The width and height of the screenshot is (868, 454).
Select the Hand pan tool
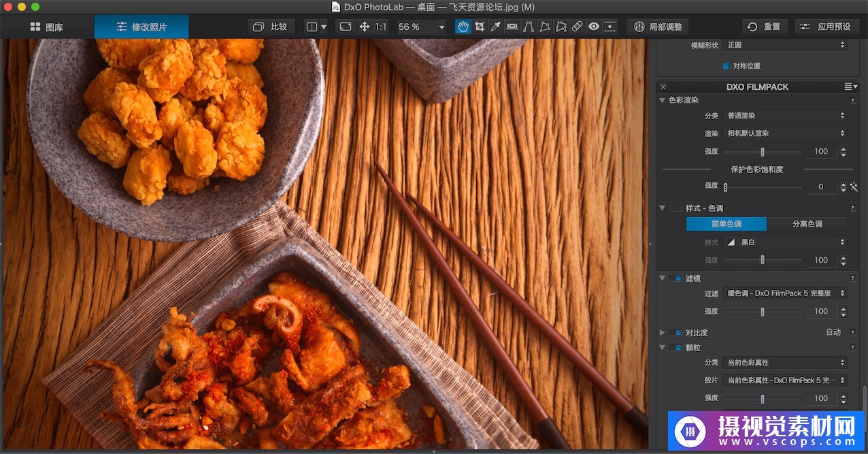point(463,27)
